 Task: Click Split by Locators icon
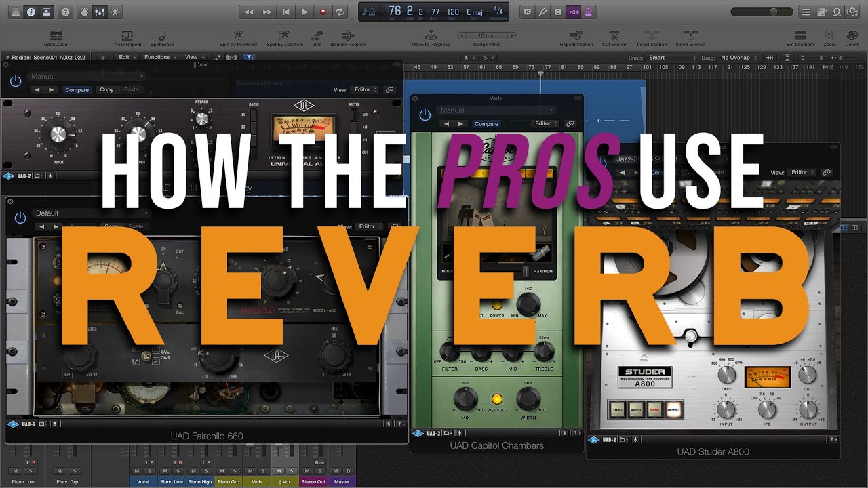click(x=285, y=35)
